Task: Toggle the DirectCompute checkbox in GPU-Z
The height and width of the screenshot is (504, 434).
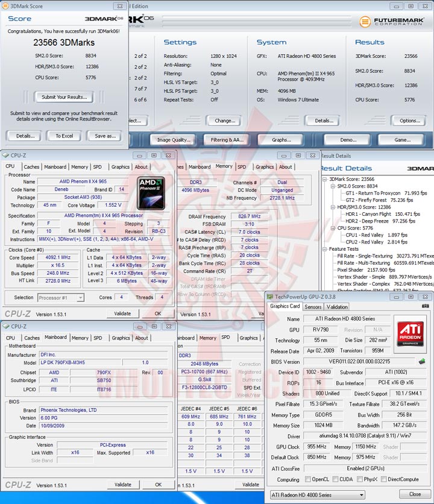Action: (383, 479)
